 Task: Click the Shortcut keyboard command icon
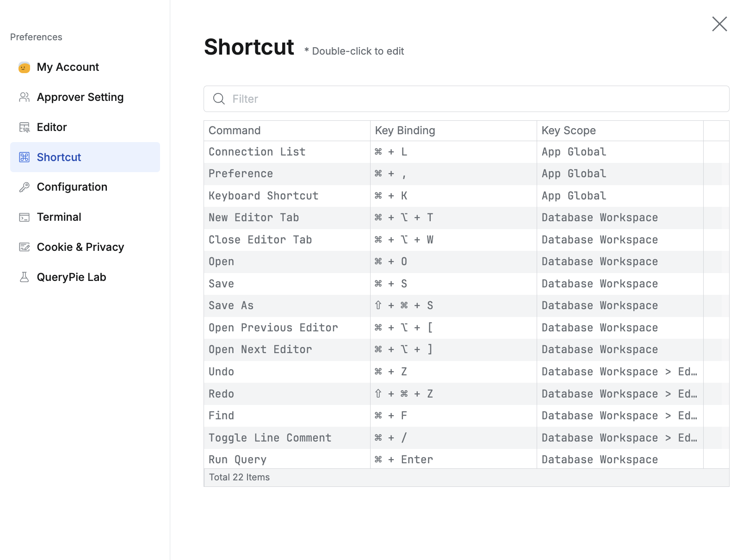[x=25, y=157]
